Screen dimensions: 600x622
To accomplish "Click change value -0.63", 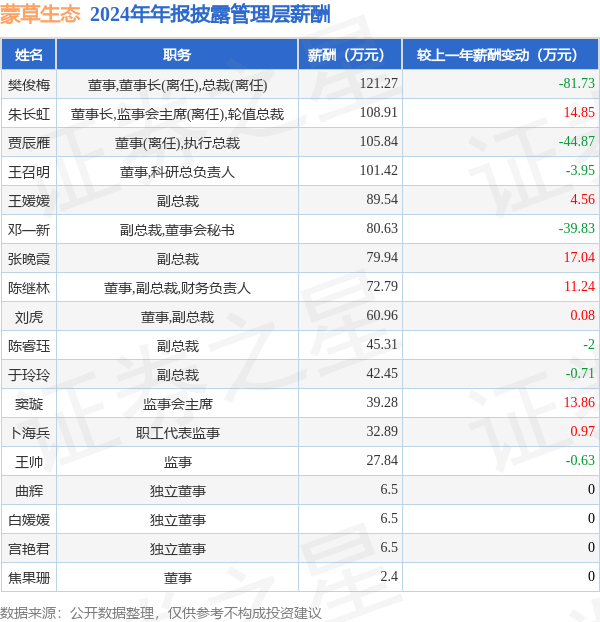I will coord(580,460).
